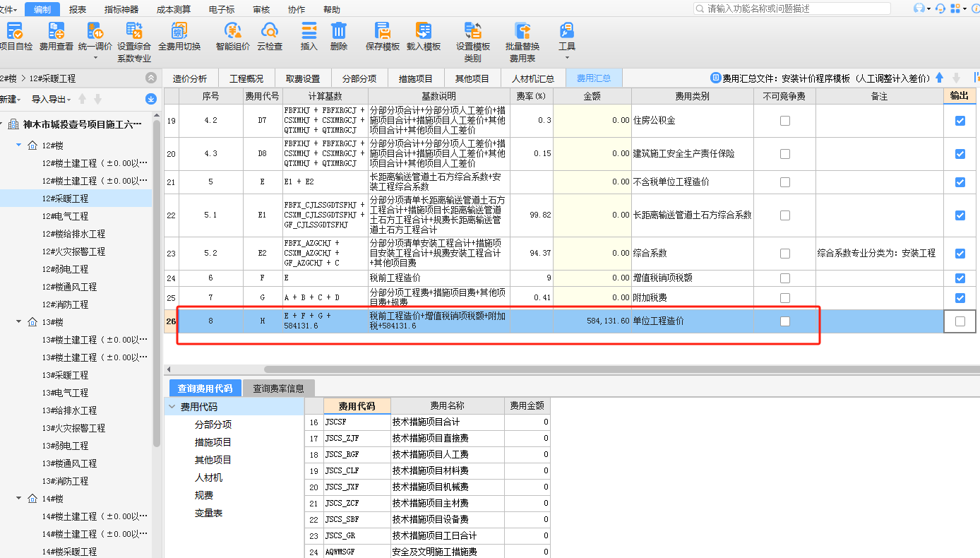
Task: Open the 新建 dropdown
Action: pos(10,100)
